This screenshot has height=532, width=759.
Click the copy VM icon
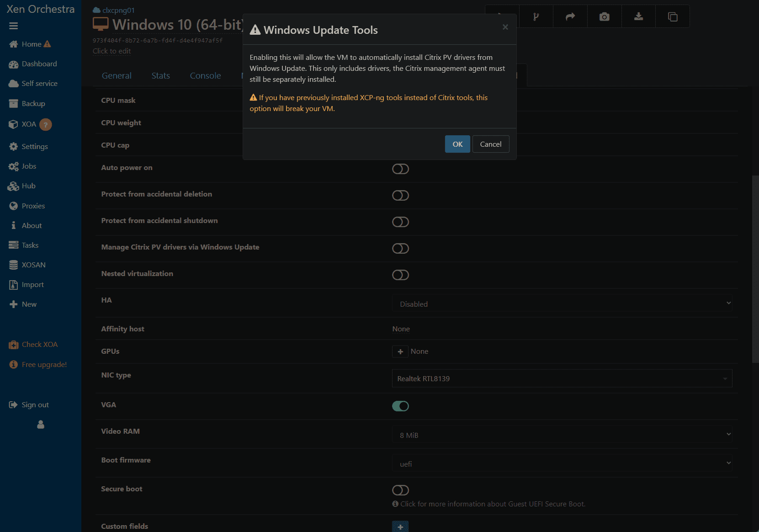click(x=673, y=17)
